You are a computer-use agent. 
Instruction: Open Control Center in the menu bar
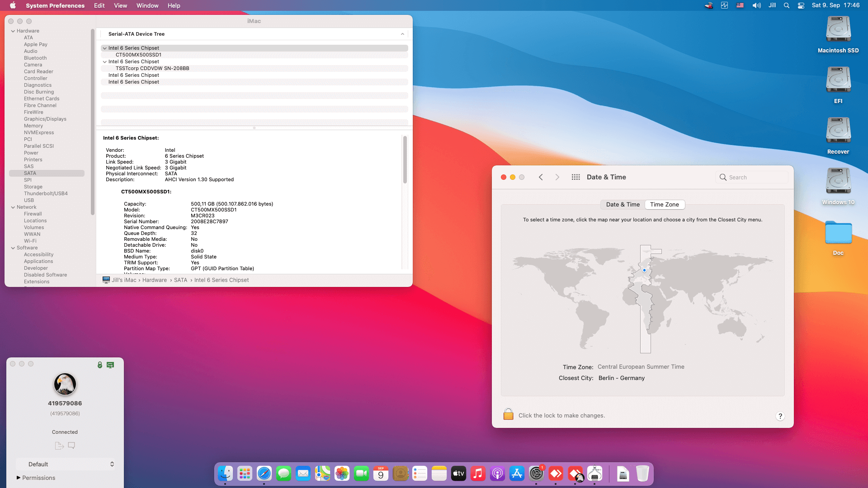pos(801,5)
